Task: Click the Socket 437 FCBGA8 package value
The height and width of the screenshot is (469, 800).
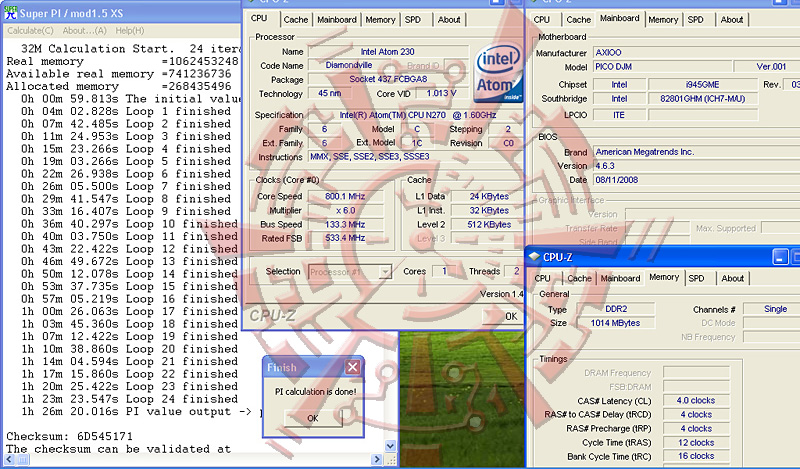Action: tap(388, 79)
